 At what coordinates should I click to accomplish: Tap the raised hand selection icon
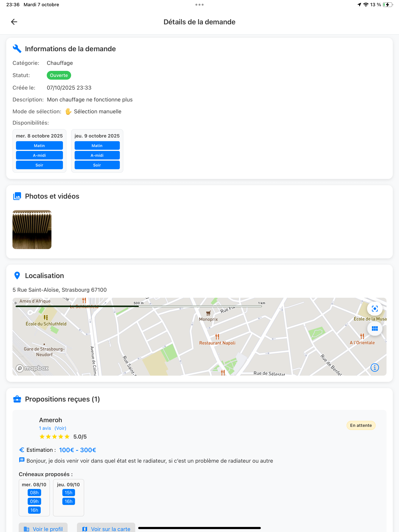(x=68, y=111)
